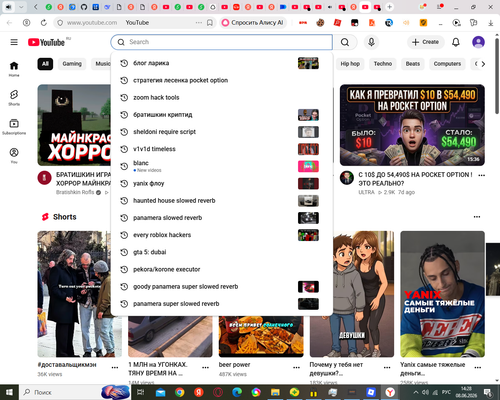Open the notifications bell

456,42
